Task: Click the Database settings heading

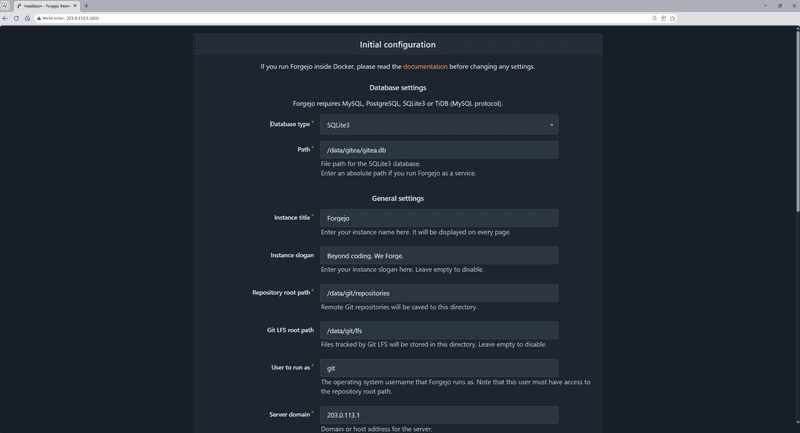Action: [x=397, y=88]
